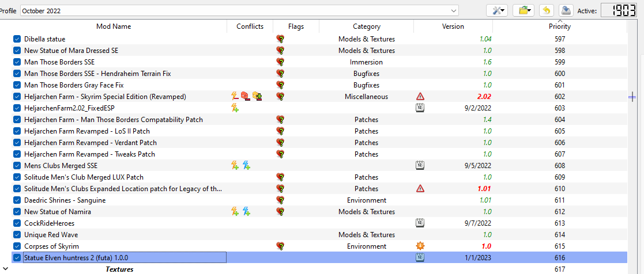Click heart flag icon for Daedric Shrines - Sanguine
This screenshot has width=644, height=274.
pyautogui.click(x=281, y=200)
